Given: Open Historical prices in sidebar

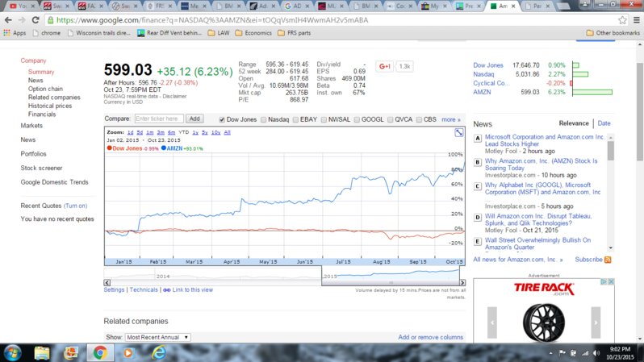Looking at the screenshot, I should click(x=50, y=106).
